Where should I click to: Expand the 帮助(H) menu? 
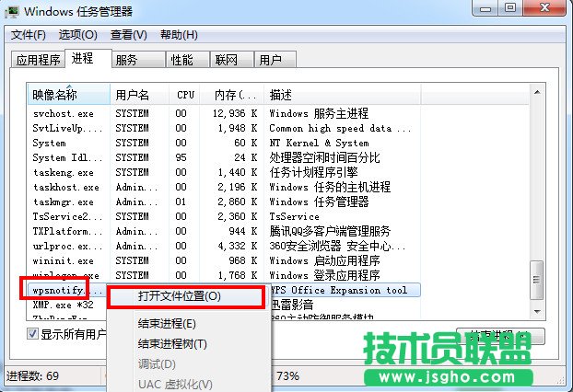(179, 35)
